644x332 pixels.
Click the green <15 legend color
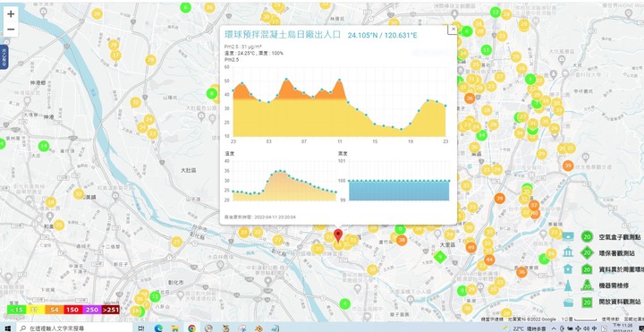pos(16,310)
